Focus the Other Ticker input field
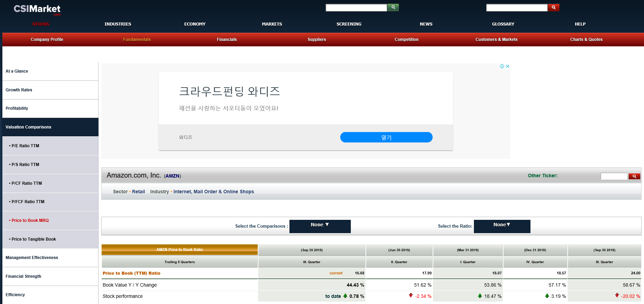Image resolution: width=644 pixels, height=304 pixels. pyautogui.click(x=614, y=176)
